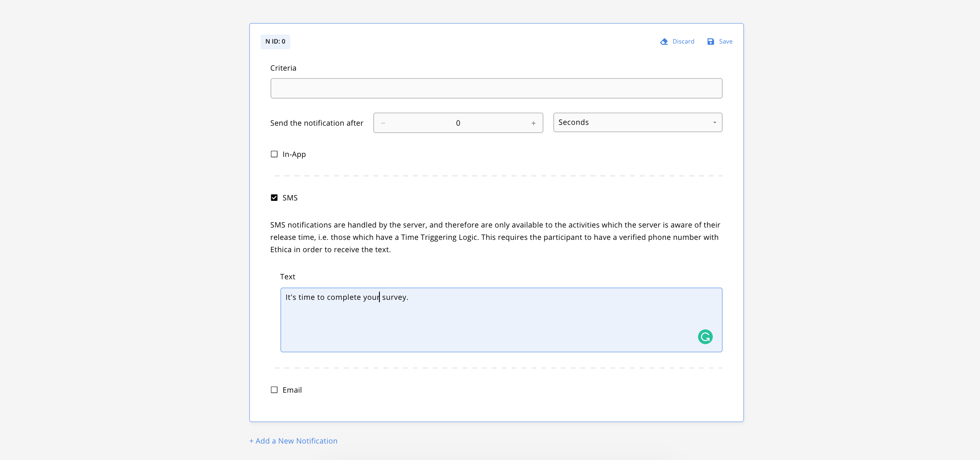
Task: Increase notification delay with plus button
Action: pyautogui.click(x=533, y=123)
